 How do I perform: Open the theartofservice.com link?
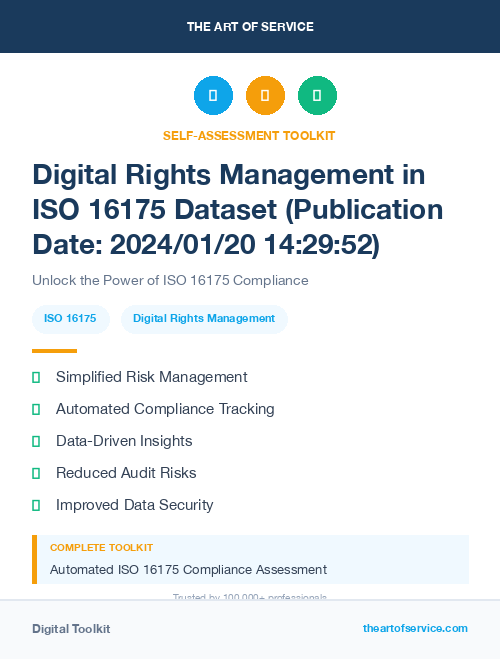[x=415, y=628]
